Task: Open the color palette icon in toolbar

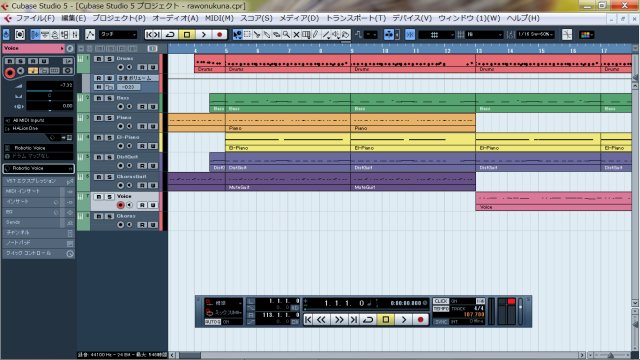Action: [x=586, y=35]
